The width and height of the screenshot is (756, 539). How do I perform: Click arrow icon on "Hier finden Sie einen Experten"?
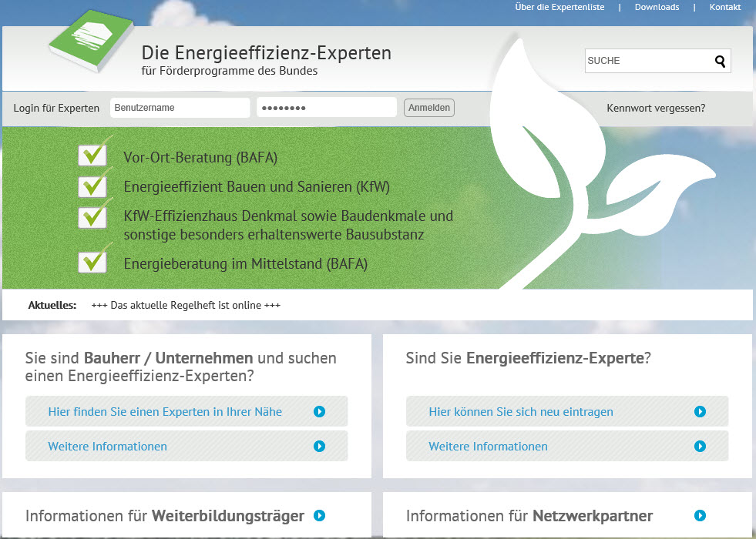[320, 411]
